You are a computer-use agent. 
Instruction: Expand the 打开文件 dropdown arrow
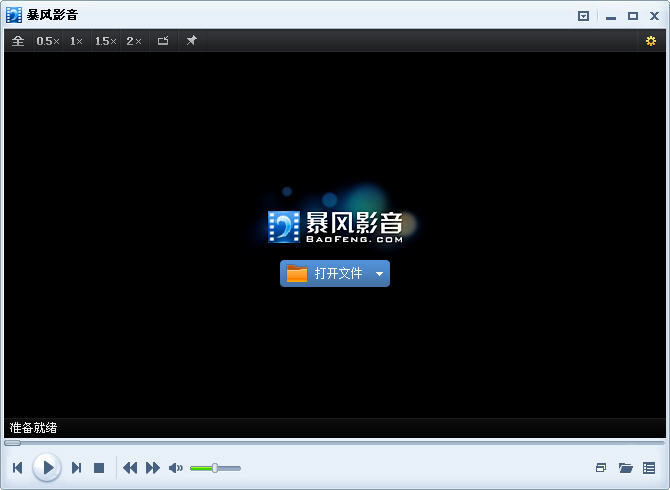pyautogui.click(x=379, y=274)
